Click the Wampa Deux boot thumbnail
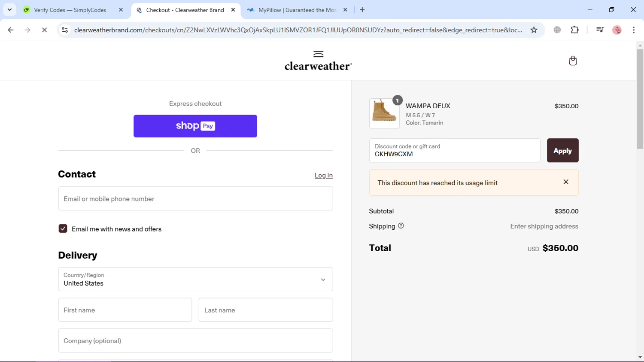 [x=384, y=113]
